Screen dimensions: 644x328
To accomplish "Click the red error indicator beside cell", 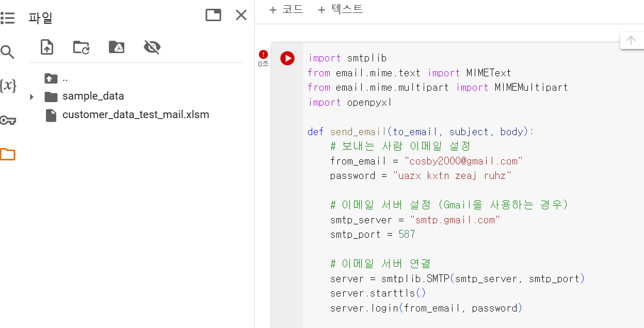I will [264, 54].
